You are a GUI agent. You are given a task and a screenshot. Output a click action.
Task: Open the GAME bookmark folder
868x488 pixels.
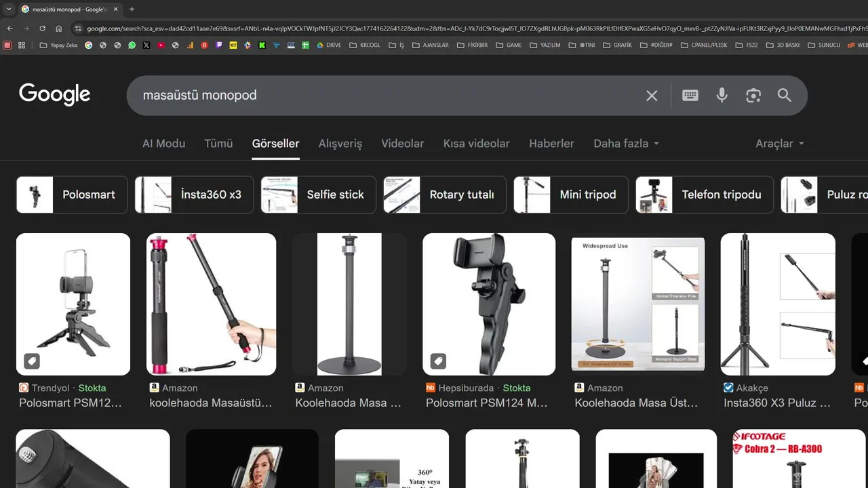pyautogui.click(x=509, y=45)
